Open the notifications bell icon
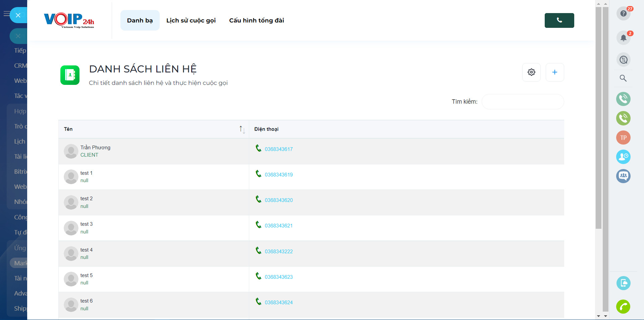Screen dimensions: 644x320 click(x=623, y=38)
